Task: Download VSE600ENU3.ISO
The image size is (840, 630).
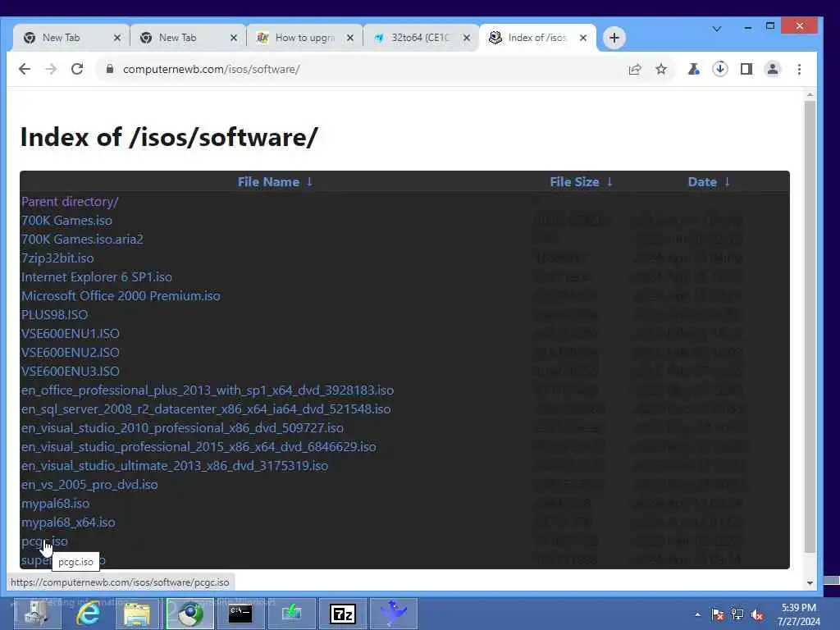Action: [71, 372]
